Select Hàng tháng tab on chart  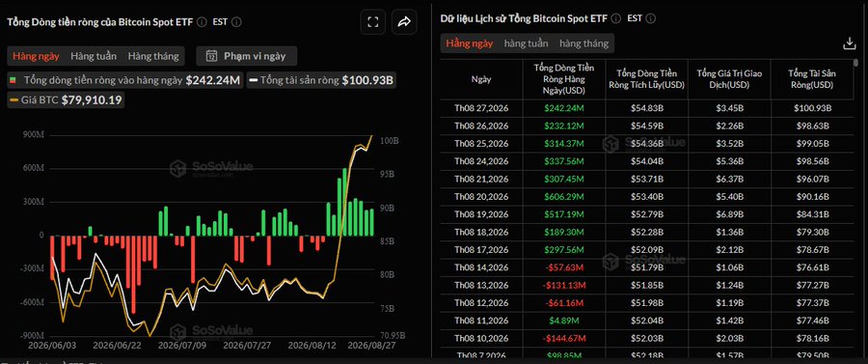pos(153,56)
